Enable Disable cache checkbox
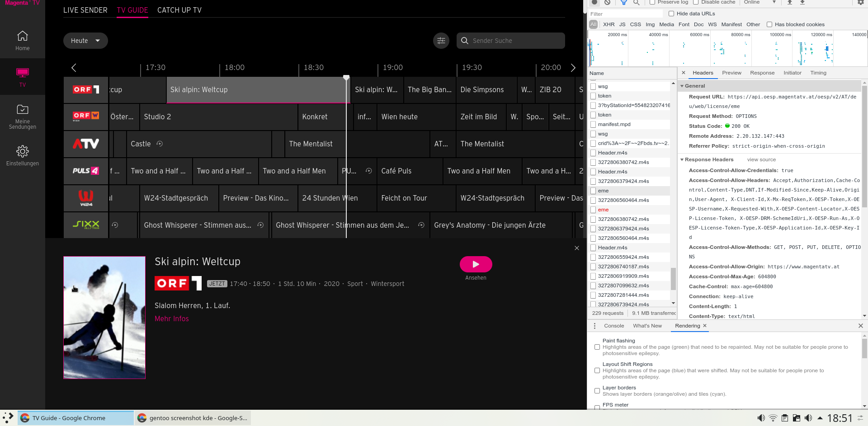 click(x=696, y=2)
